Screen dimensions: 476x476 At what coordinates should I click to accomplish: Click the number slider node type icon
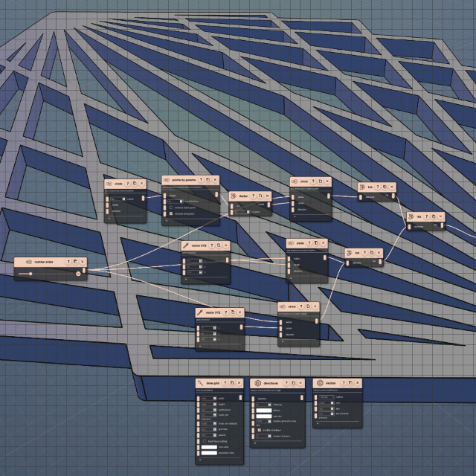click(29, 262)
